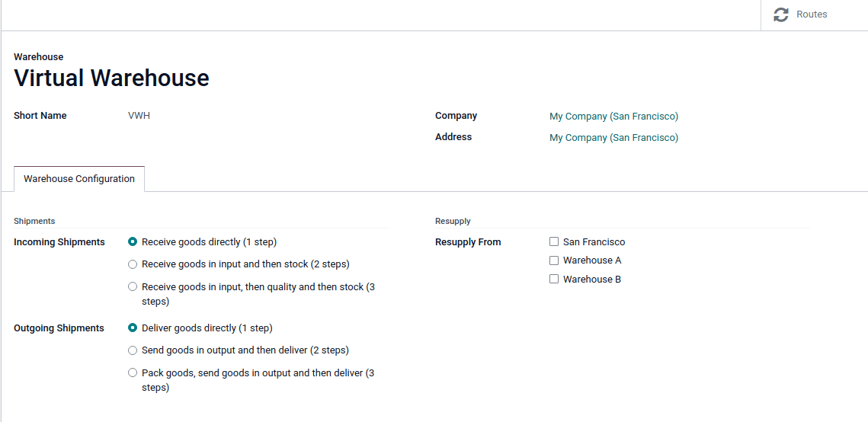The image size is (868, 422).
Task: Select 3-step receipt with quality check
Action: click(133, 287)
